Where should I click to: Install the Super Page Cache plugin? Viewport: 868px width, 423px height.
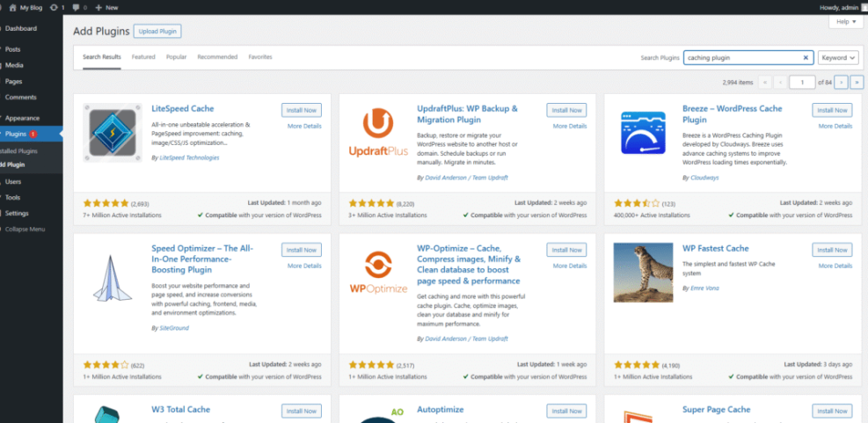(832, 412)
